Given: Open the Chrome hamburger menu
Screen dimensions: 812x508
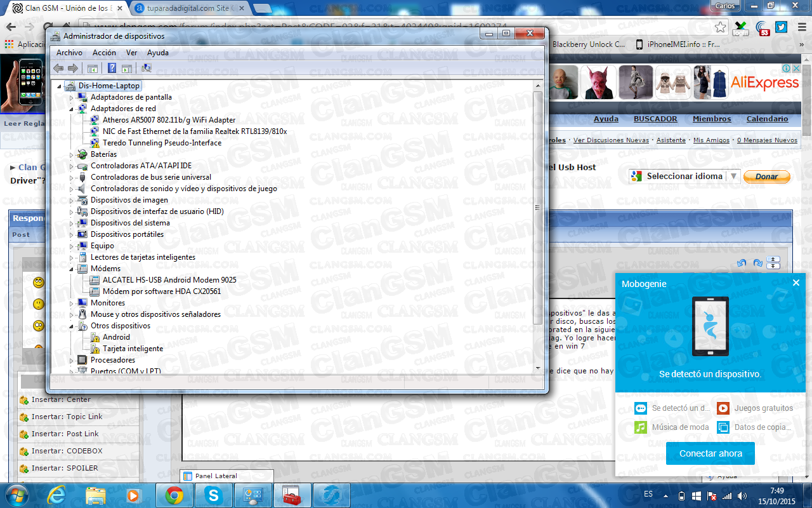Looking at the screenshot, I should point(801,27).
